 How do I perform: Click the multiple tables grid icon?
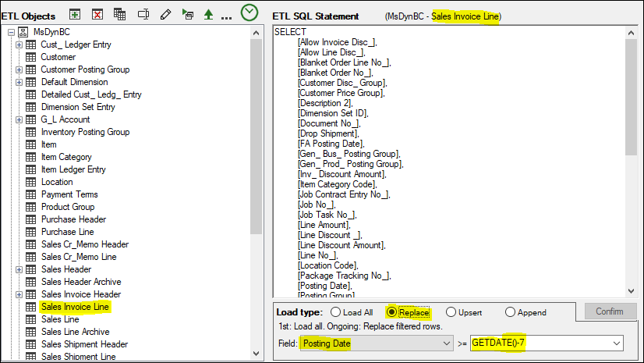[119, 15]
